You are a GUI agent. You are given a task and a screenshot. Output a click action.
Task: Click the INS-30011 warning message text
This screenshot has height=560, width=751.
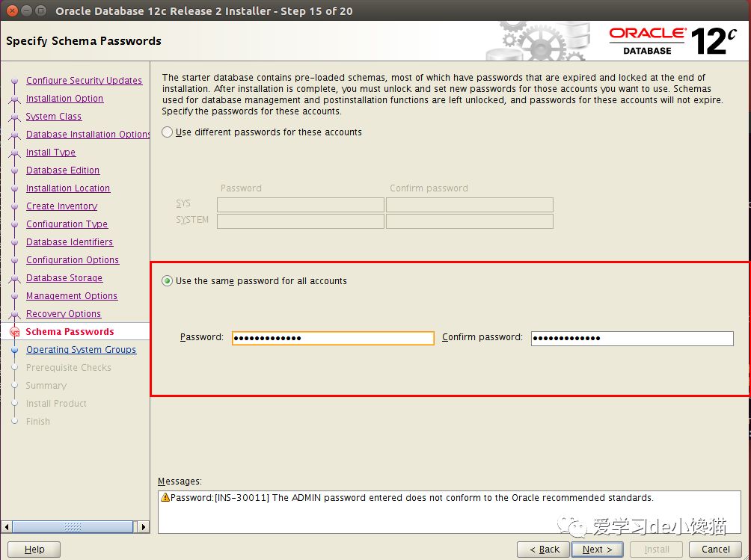click(x=412, y=498)
